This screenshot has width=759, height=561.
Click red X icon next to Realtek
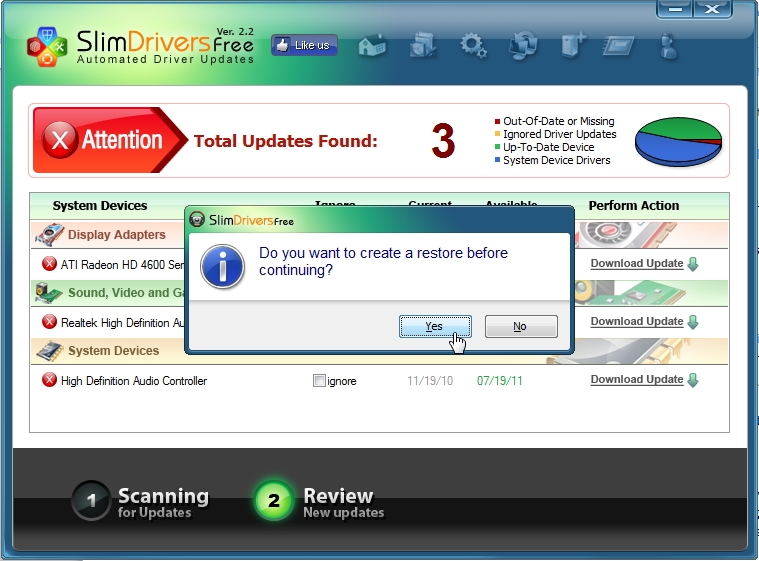coord(49,322)
